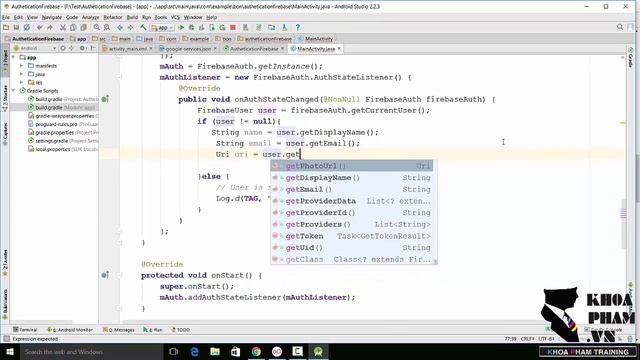Image resolution: width=640 pixels, height=360 pixels.
Task: Open the app run configuration dropdown
Action: coord(162,28)
